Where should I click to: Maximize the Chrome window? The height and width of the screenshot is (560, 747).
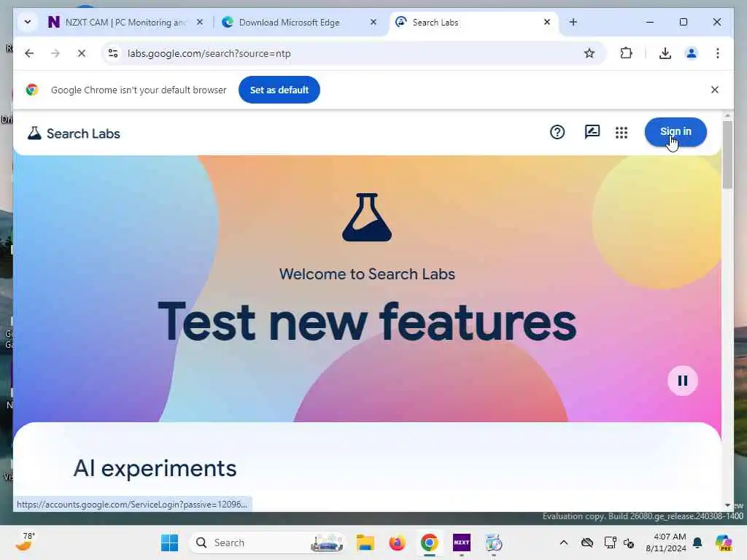pos(683,22)
